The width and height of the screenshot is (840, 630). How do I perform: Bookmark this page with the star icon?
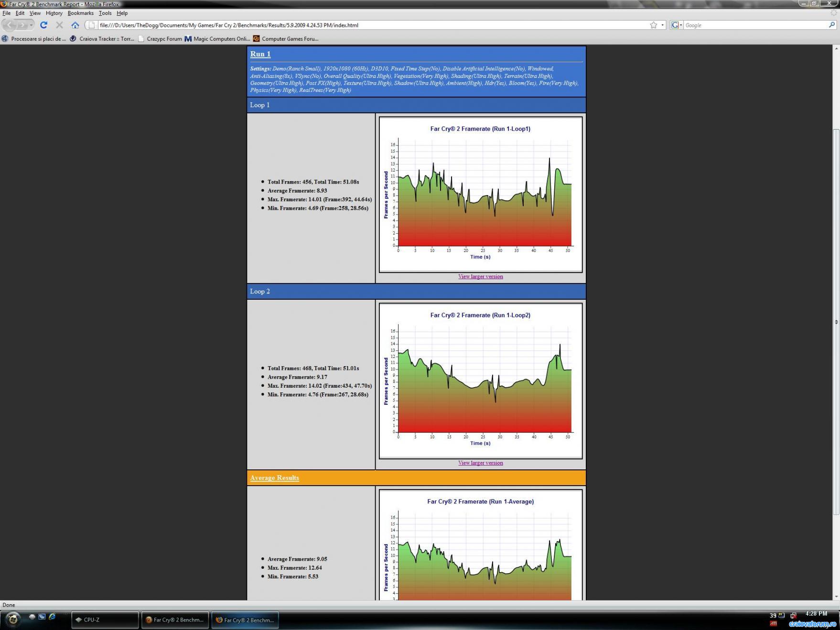[654, 25]
